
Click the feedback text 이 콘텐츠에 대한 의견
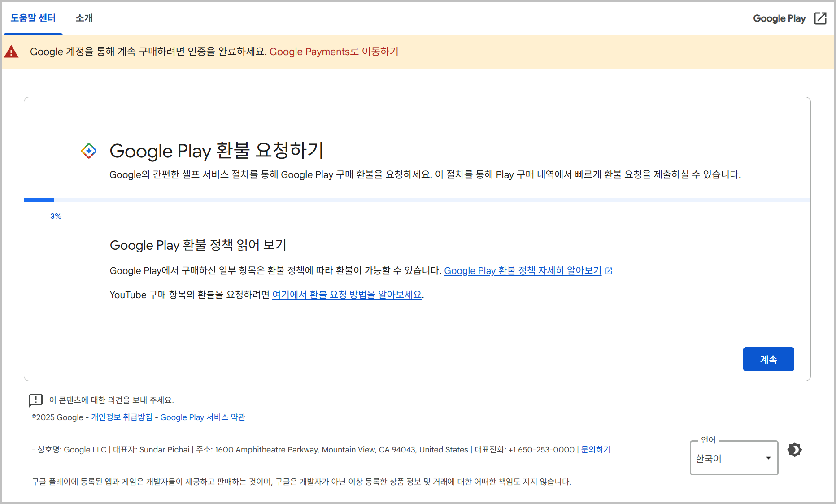click(x=111, y=400)
